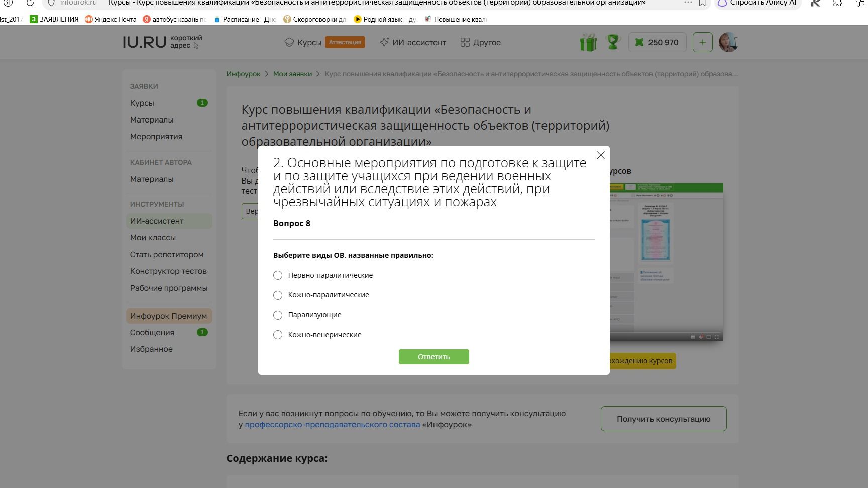
Task: Close the question dialog with the X
Action: click(600, 155)
